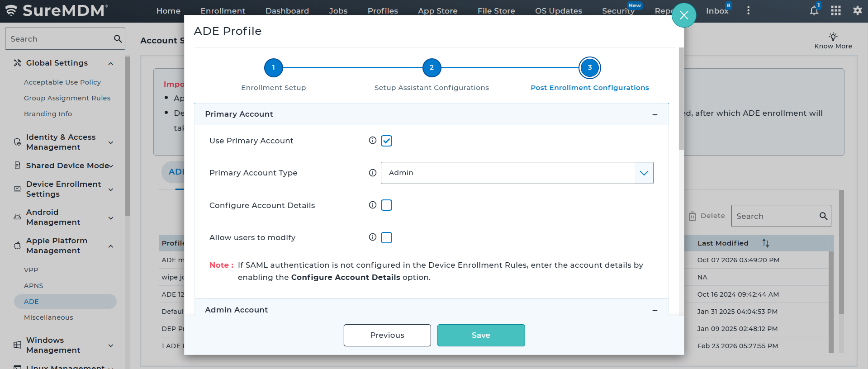Go to step 1 Enrollment Setup
The width and height of the screenshot is (868, 369).
pos(273,68)
